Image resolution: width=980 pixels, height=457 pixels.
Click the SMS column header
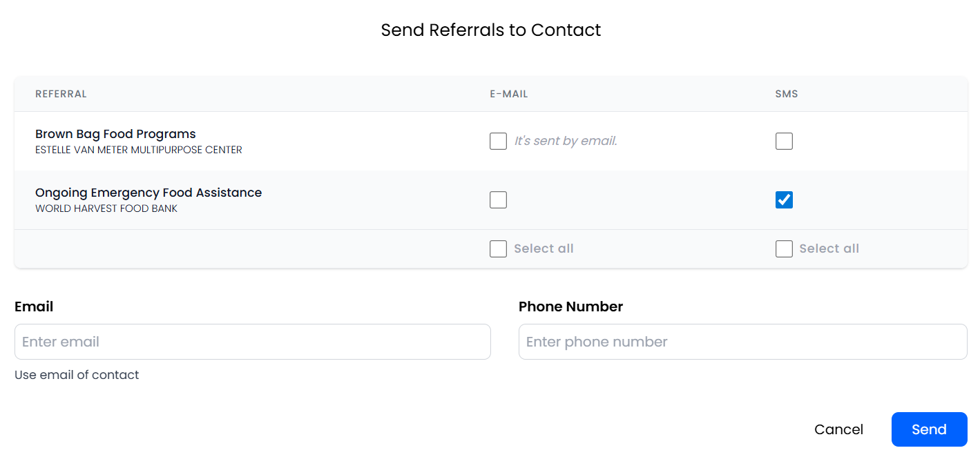786,94
